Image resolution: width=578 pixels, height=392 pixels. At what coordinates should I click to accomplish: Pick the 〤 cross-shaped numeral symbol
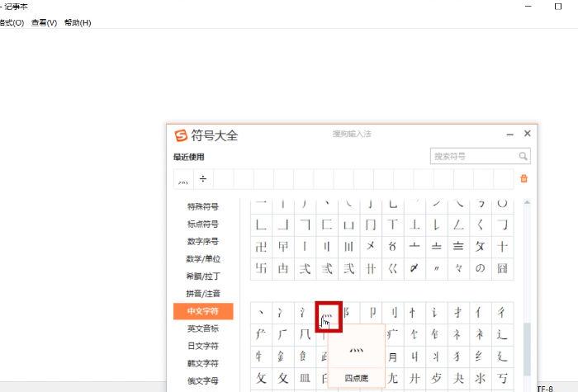click(x=371, y=247)
